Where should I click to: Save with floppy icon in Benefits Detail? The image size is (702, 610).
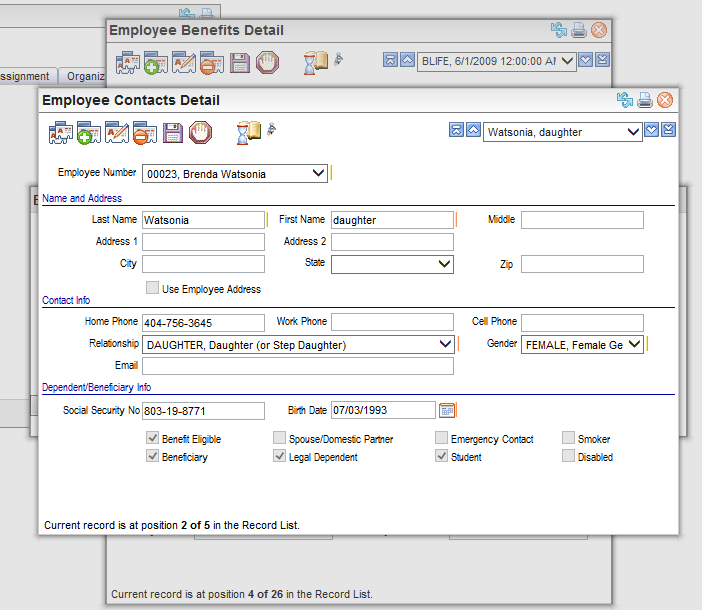tap(240, 63)
